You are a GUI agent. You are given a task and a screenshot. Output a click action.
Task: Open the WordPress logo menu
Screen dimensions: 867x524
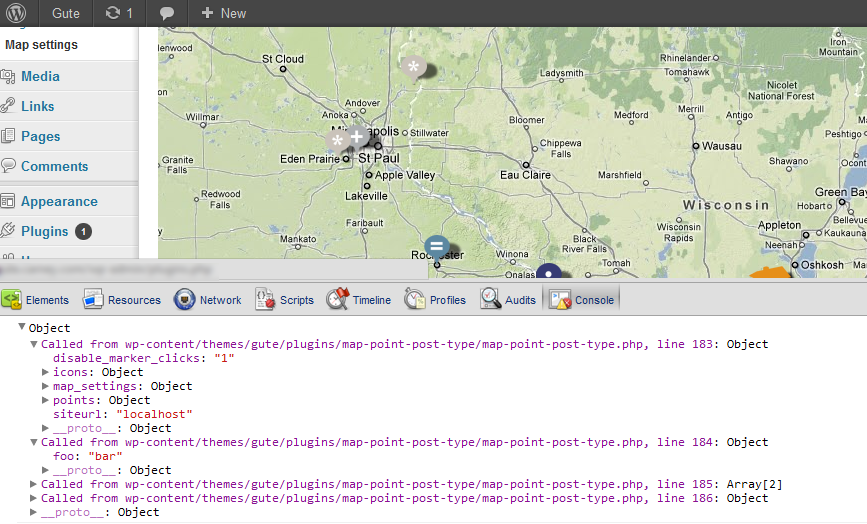tap(16, 13)
